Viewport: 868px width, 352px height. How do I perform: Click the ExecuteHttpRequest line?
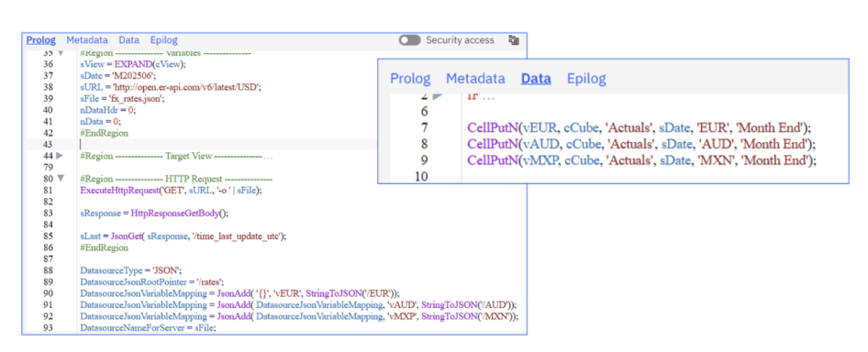171,191
